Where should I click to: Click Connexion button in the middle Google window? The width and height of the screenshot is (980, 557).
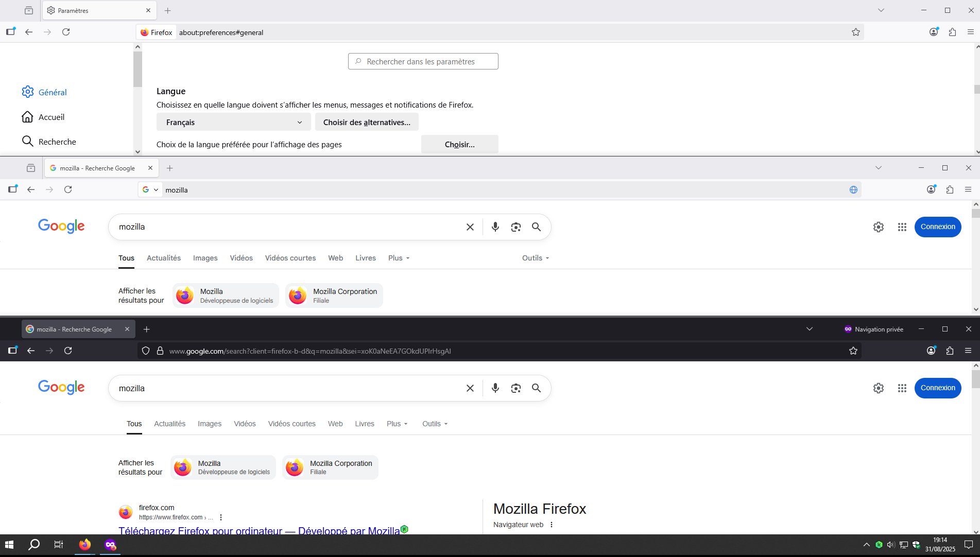[x=938, y=227]
